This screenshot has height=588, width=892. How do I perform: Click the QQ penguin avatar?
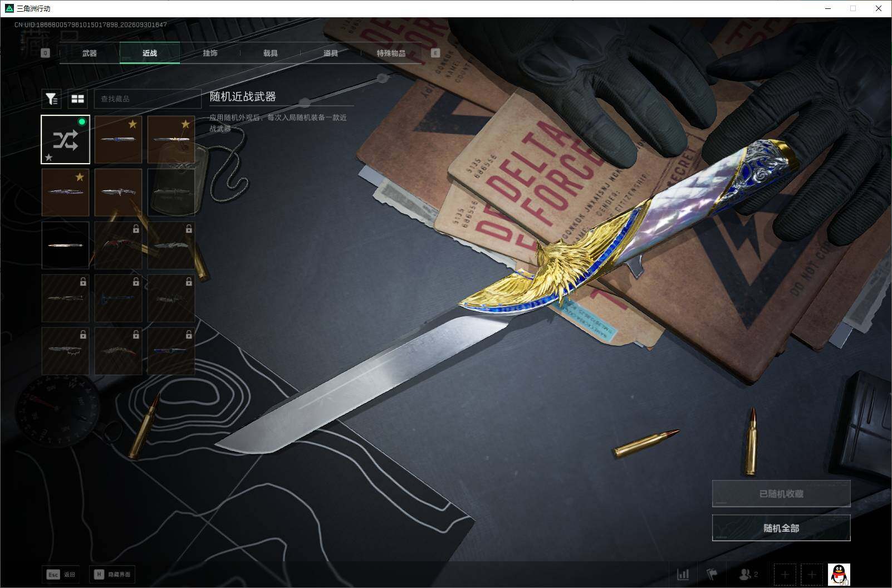839,574
